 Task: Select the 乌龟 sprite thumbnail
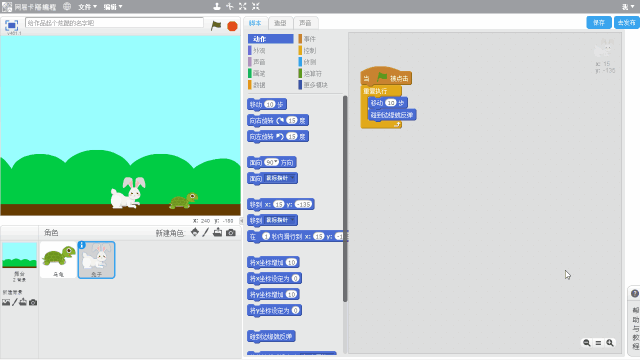pyautogui.click(x=58, y=260)
